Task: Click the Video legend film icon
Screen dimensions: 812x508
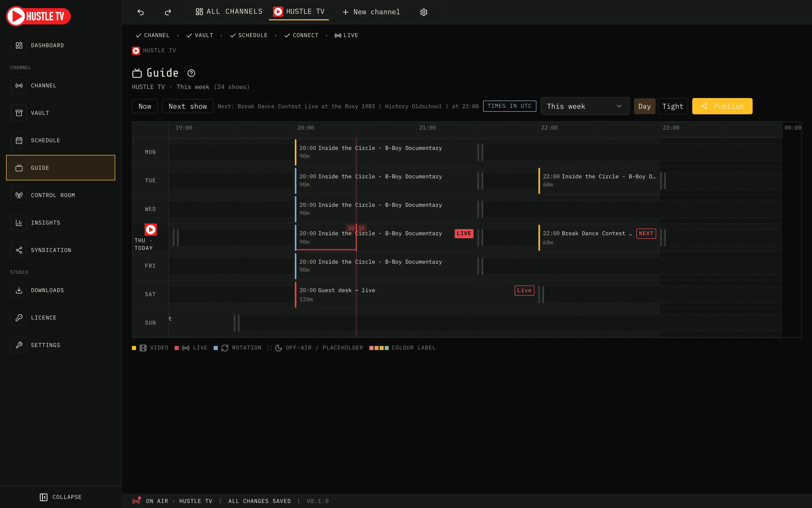Action: 143,348
